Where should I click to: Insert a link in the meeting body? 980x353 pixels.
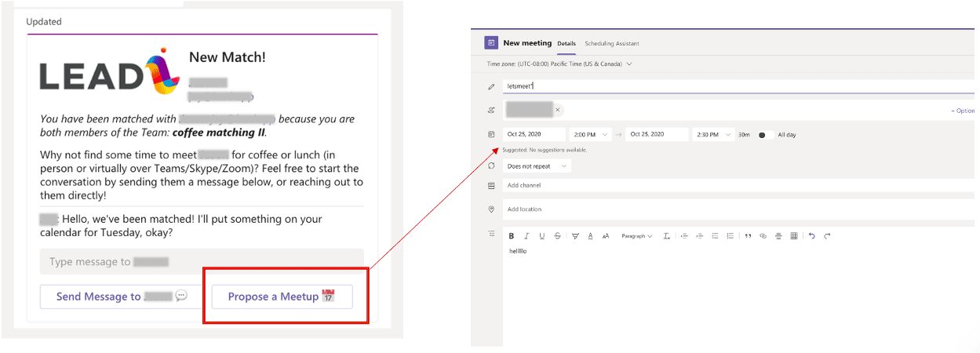763,236
